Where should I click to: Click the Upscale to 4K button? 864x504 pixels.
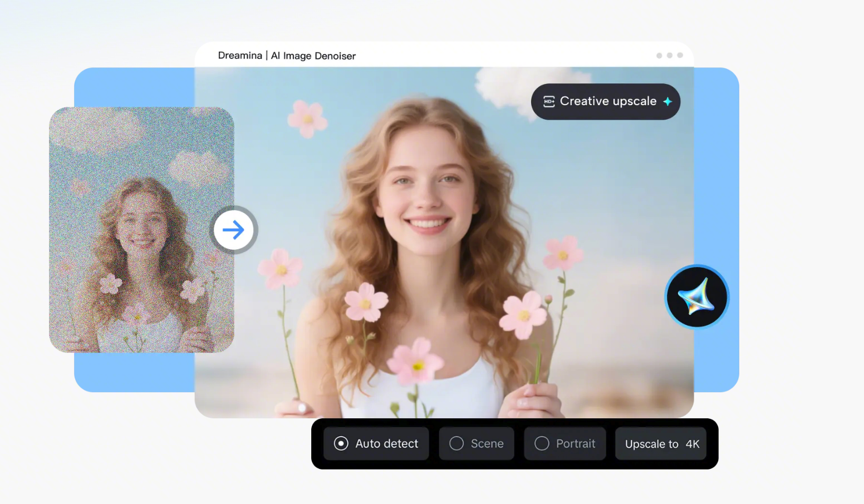661,443
